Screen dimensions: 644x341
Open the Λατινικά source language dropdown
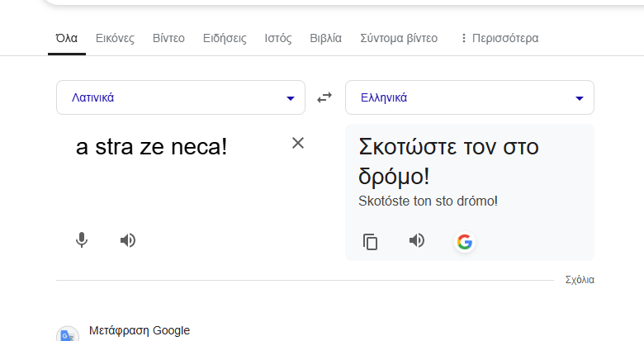[x=180, y=97]
